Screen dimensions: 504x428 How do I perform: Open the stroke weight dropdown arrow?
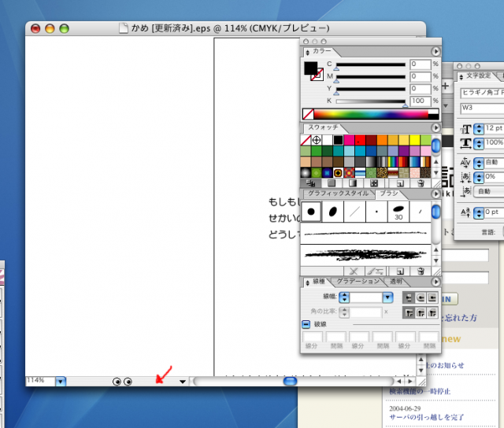(x=387, y=297)
